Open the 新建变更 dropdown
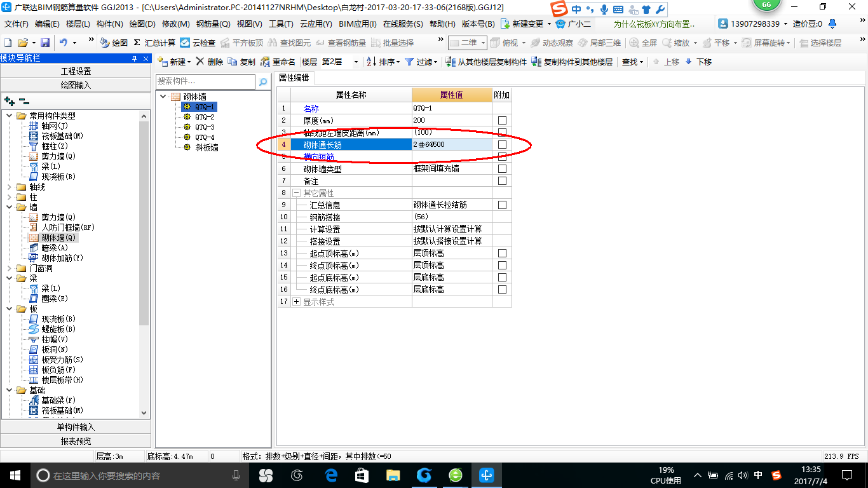The height and width of the screenshot is (488, 868). (x=526, y=24)
